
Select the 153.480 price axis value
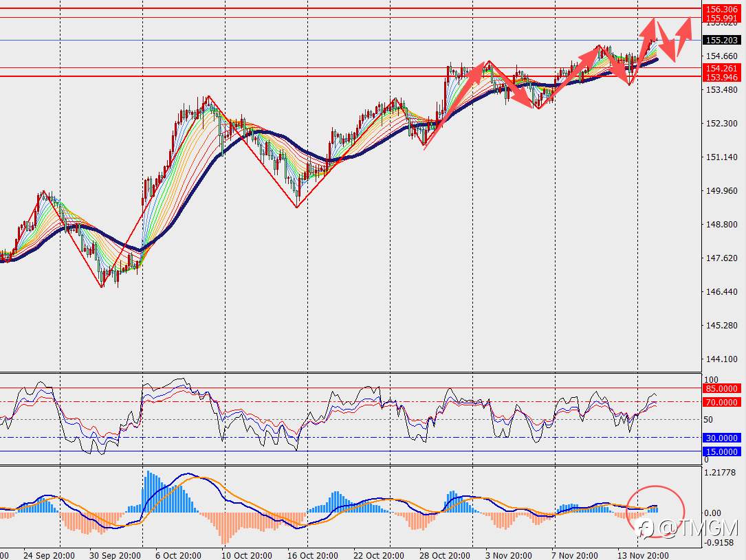point(722,90)
